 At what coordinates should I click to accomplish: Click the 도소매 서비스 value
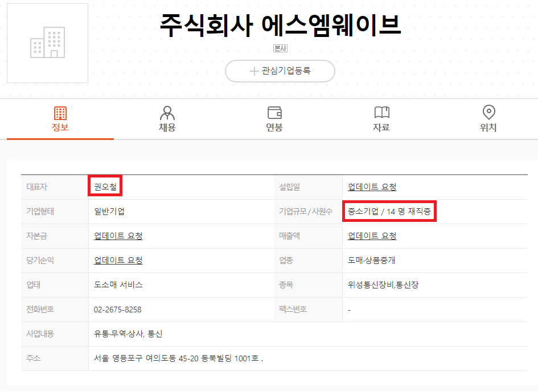pyautogui.click(x=118, y=284)
